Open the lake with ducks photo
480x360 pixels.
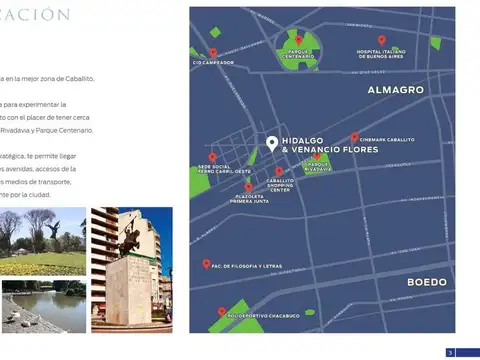[x=44, y=307]
